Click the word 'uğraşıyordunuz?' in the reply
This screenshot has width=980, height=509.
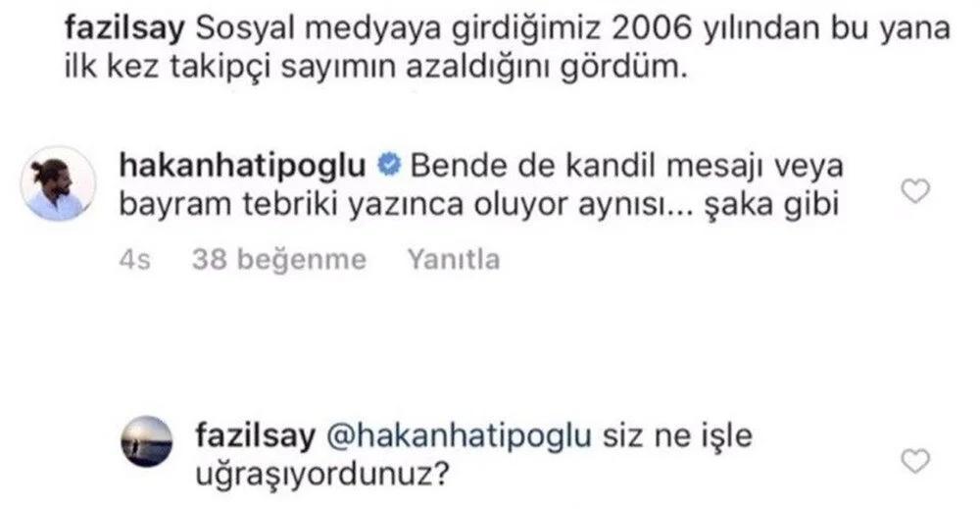322,475
